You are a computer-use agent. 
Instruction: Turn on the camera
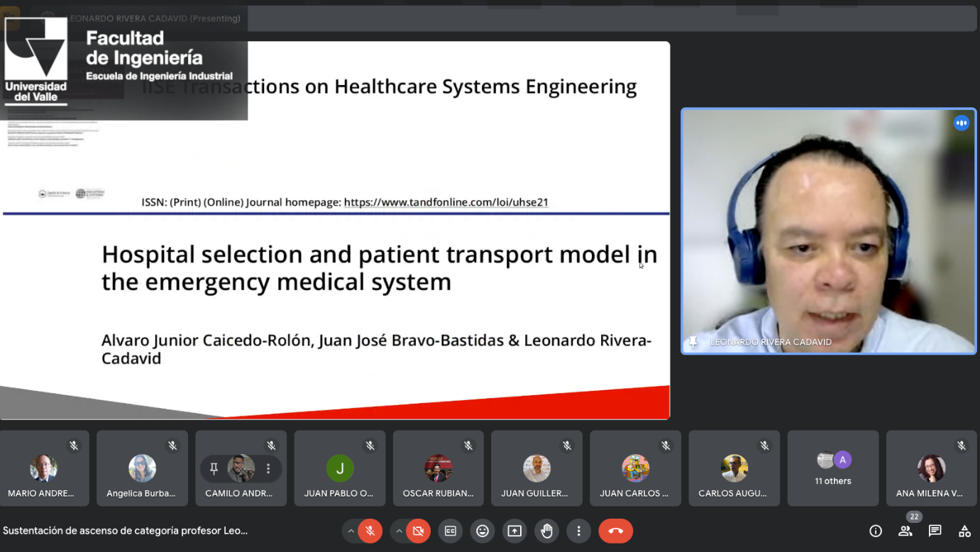418,531
